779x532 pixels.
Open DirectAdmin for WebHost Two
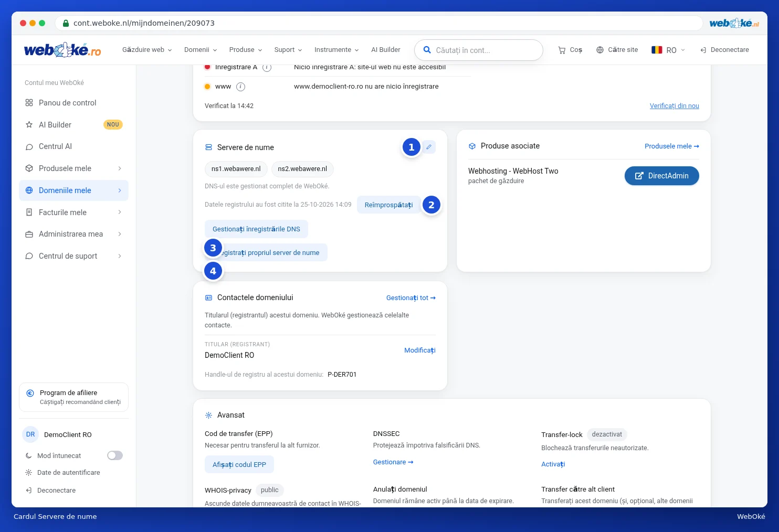point(661,176)
